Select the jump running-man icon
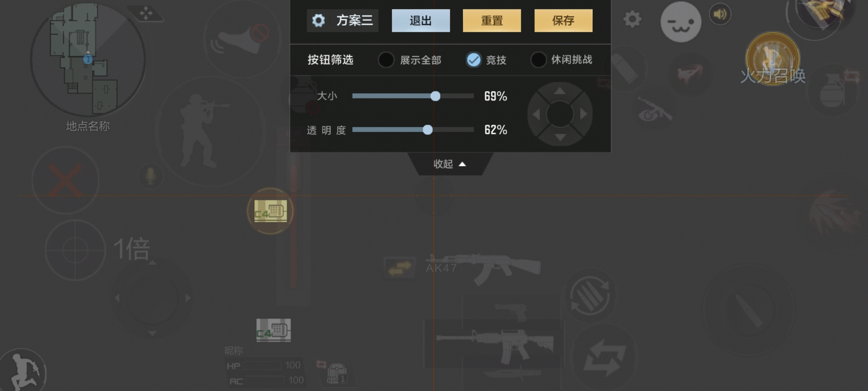This screenshot has height=391, width=868. pos(23,371)
